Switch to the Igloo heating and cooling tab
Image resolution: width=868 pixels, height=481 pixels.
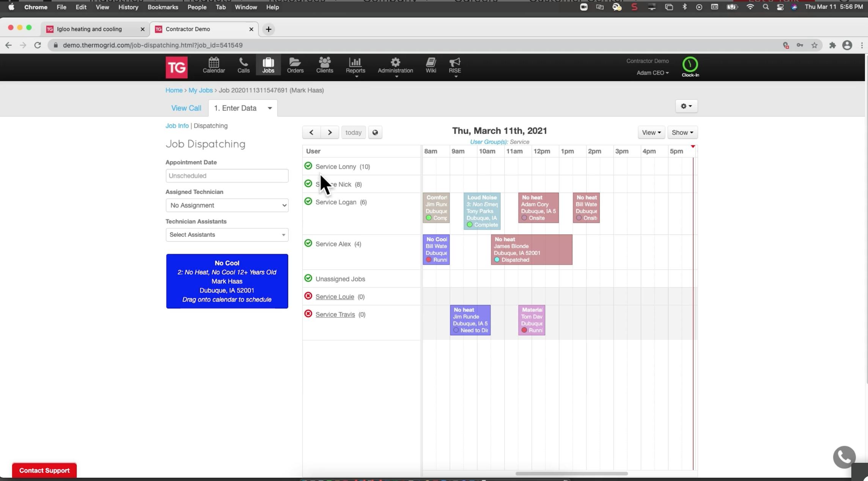(x=89, y=29)
